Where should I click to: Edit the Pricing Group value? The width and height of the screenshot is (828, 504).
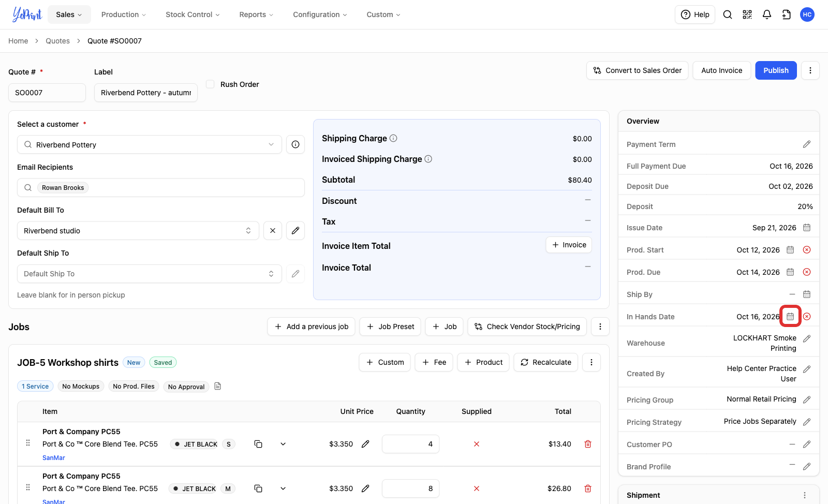tap(807, 399)
